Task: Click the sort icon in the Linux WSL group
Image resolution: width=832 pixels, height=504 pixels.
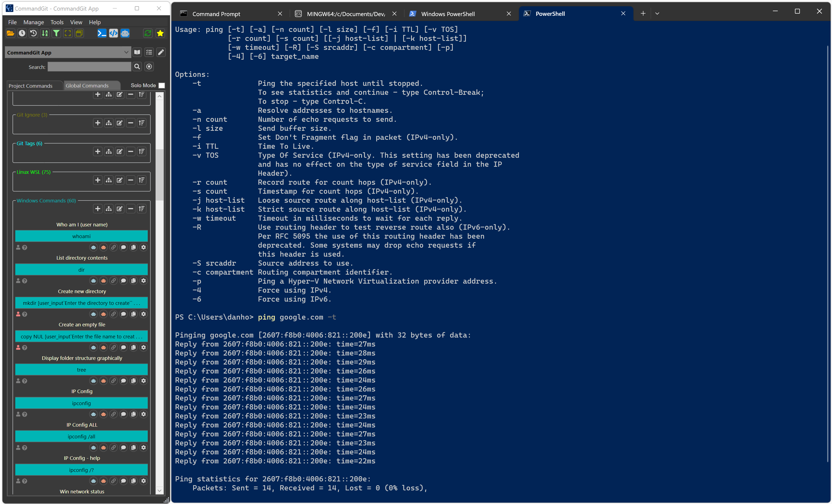Action: click(x=141, y=180)
